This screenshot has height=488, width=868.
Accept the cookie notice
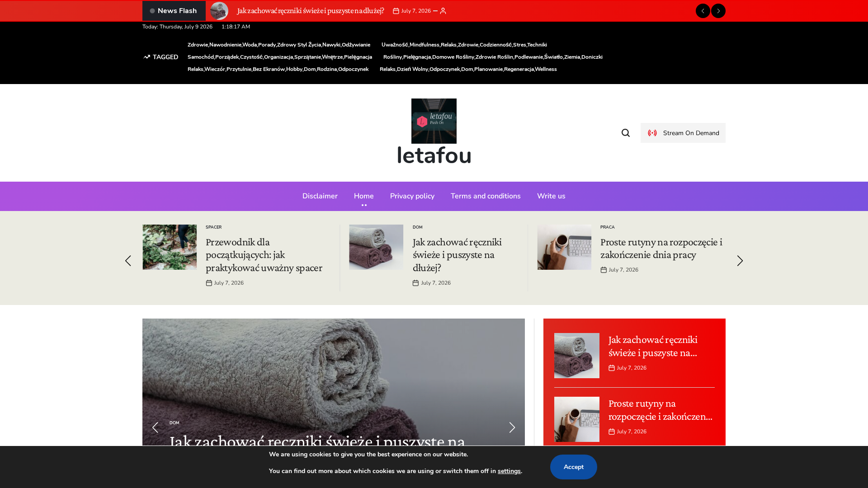tap(573, 467)
